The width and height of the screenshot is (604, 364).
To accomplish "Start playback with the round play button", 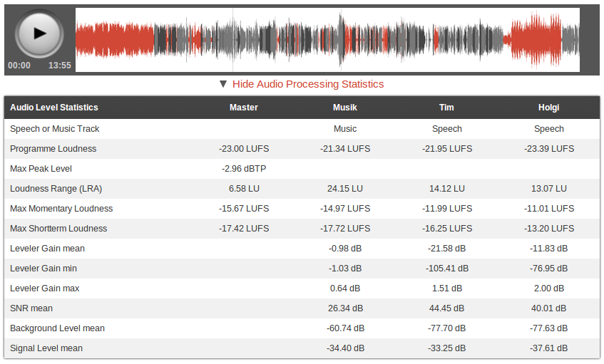I will 39,33.
